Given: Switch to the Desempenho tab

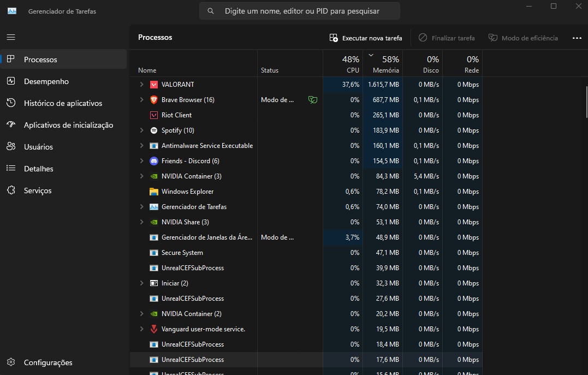Looking at the screenshot, I should point(64,81).
